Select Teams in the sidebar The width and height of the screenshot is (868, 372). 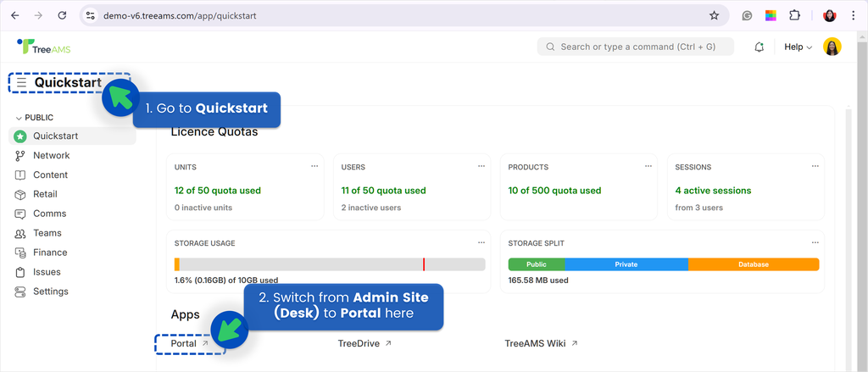point(73,233)
